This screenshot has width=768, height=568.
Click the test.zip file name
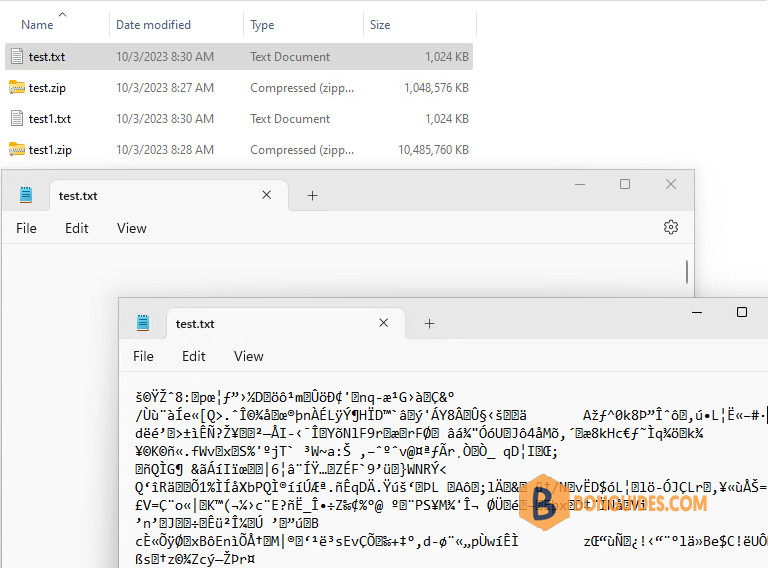click(x=47, y=88)
